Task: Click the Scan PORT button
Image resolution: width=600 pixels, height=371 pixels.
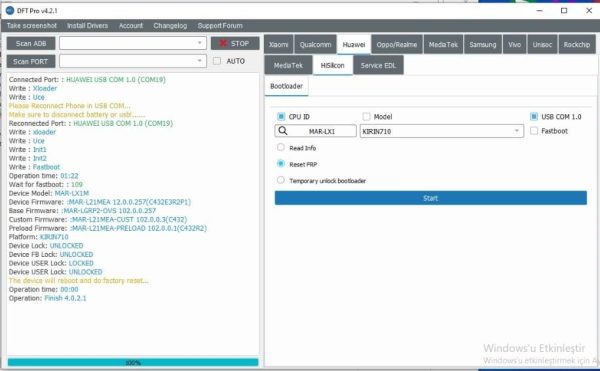Action: coord(31,61)
